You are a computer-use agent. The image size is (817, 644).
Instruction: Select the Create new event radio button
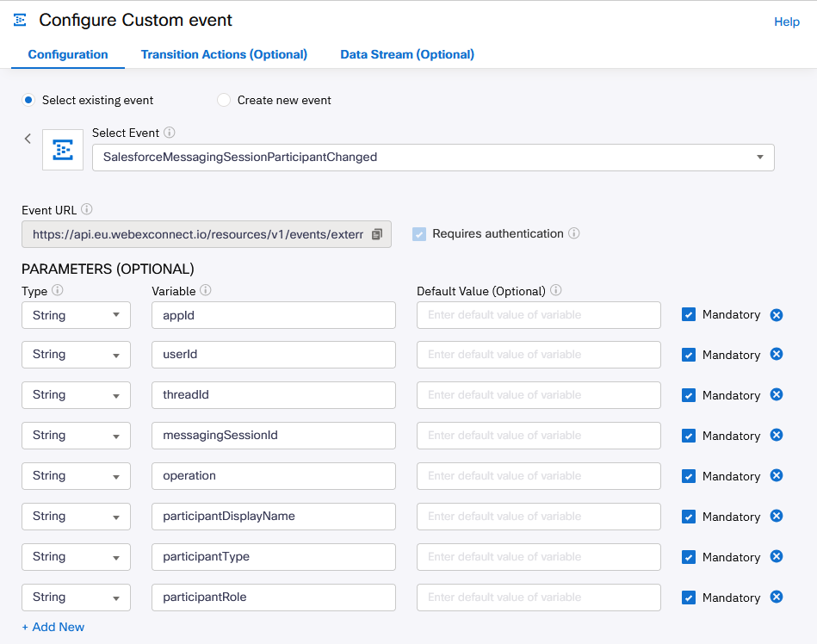(x=224, y=100)
